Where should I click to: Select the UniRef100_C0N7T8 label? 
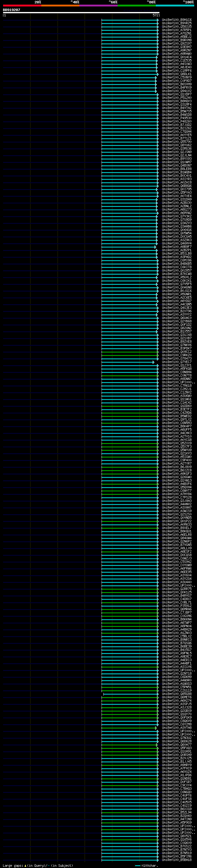176,375
